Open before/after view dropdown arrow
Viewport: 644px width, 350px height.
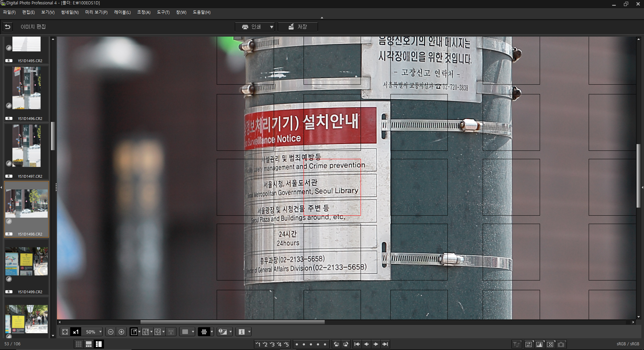[151, 332]
